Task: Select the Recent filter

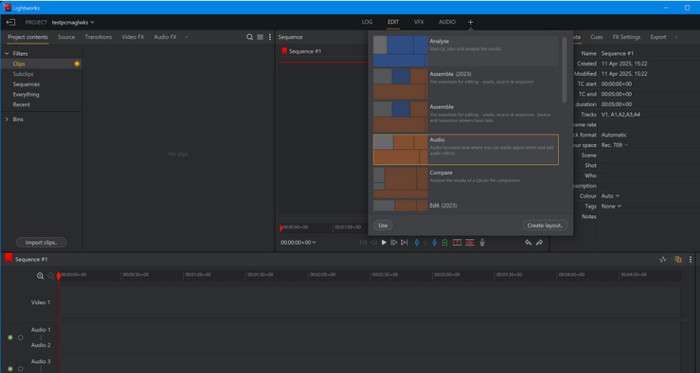Action: point(21,105)
